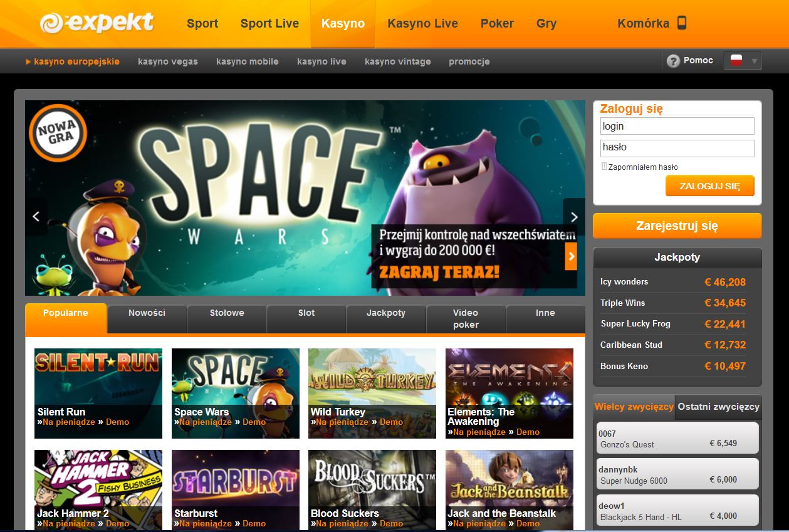Switch to the Inne tab
The height and width of the screenshot is (532, 789).
[x=545, y=318]
